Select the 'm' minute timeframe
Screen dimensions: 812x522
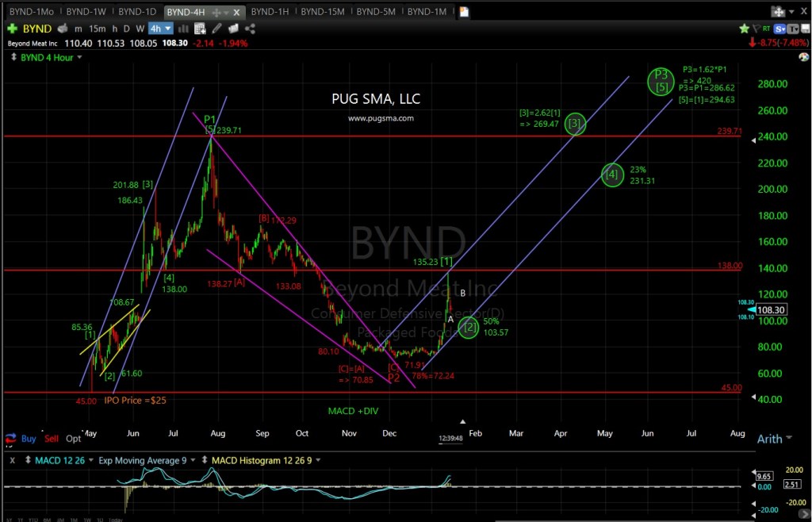click(x=79, y=29)
